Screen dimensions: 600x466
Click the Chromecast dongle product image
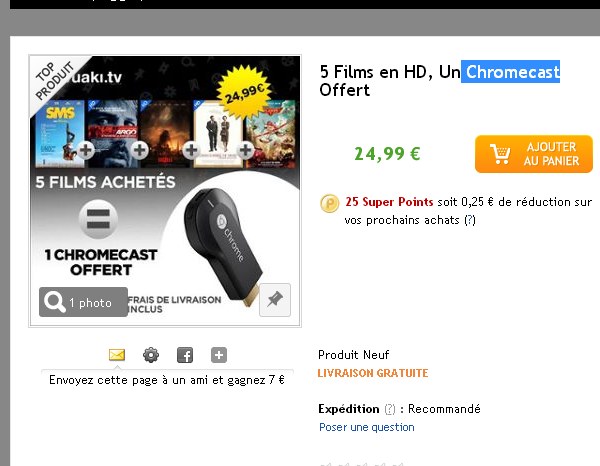click(222, 247)
